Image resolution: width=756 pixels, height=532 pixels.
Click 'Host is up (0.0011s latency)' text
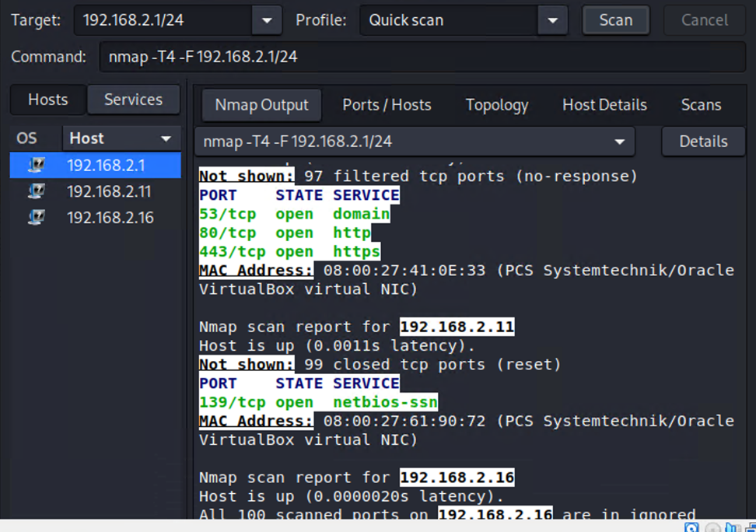tap(337, 345)
